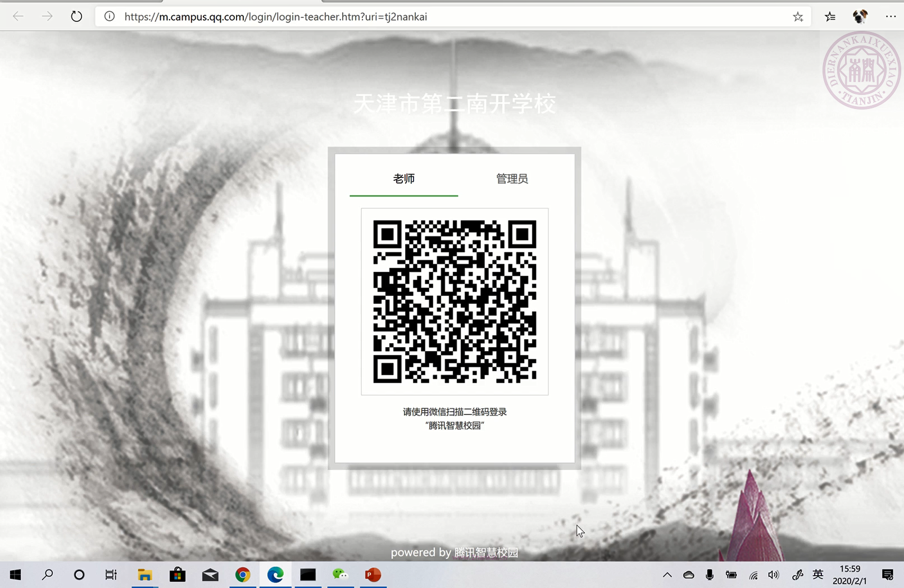Add this page to favorites star
This screenshot has height=588, width=904.
pyautogui.click(x=798, y=17)
